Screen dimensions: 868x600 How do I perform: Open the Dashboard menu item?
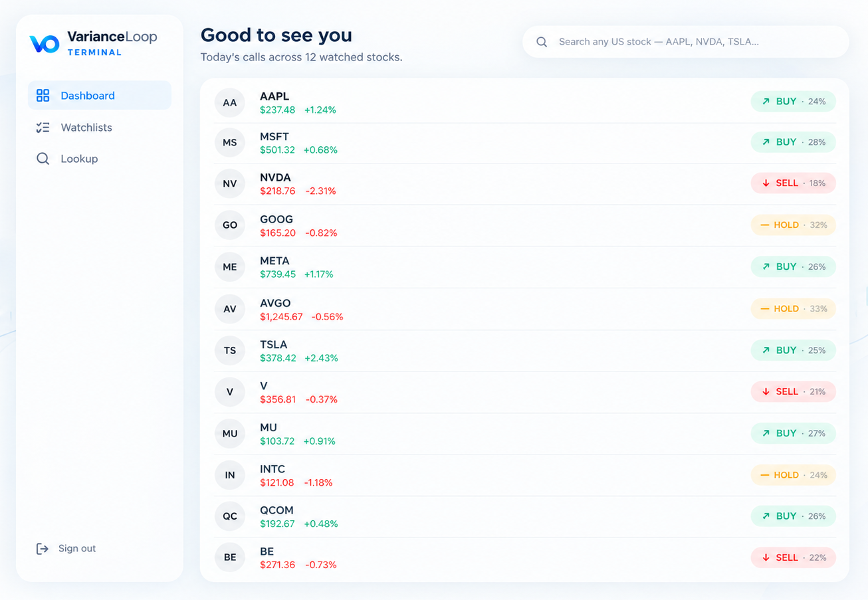pyautogui.click(x=100, y=95)
